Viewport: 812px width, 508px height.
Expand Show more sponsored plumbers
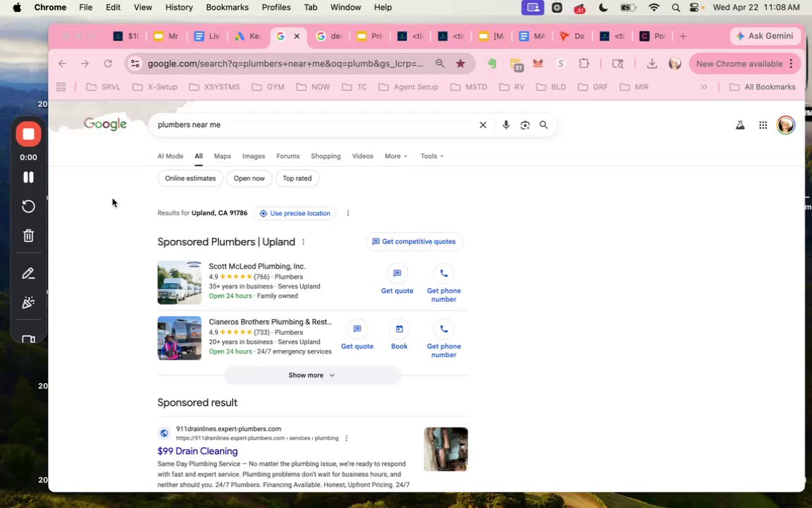(312, 375)
